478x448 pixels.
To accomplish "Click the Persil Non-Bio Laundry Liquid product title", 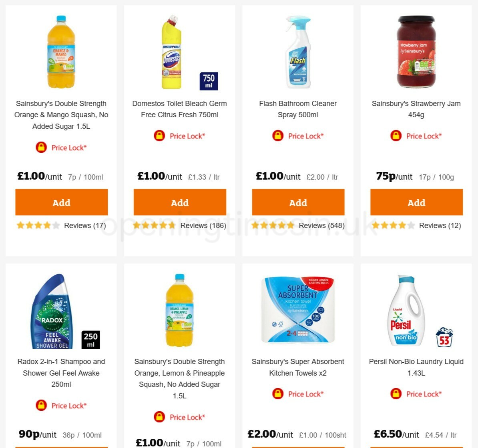I will click(x=416, y=367).
